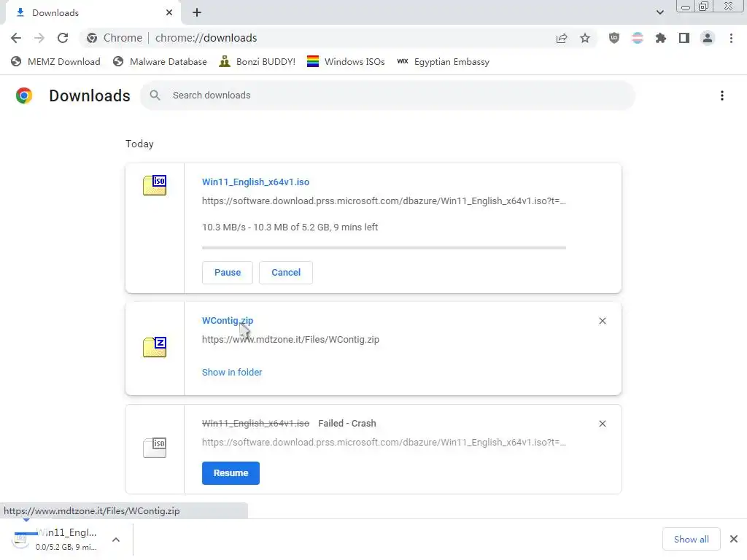Resume the failed Win11 download
This screenshot has height=560, width=747.
[x=231, y=473]
